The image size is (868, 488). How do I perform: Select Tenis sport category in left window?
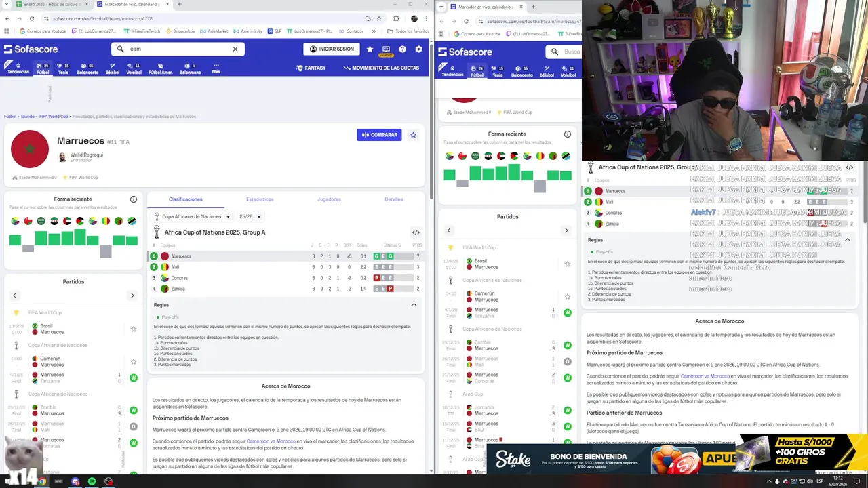tap(63, 68)
